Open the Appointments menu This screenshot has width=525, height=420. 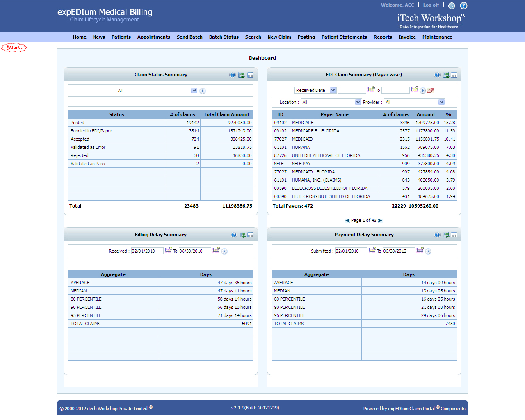click(x=154, y=37)
